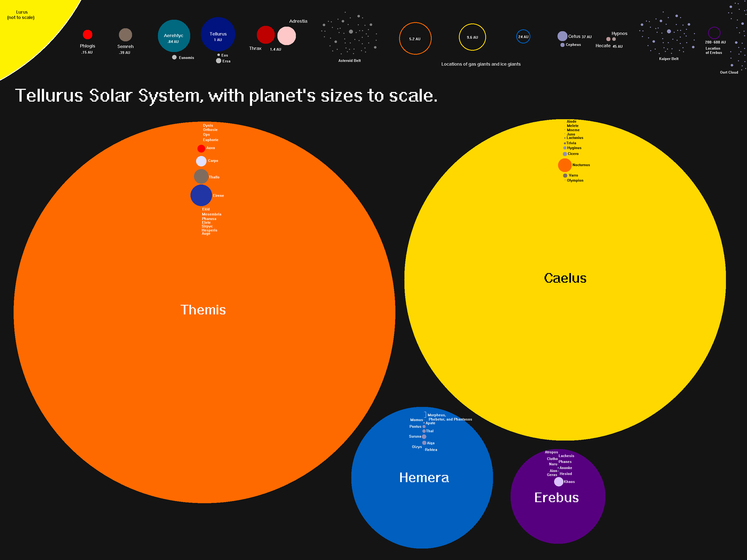Click the 'Rehtea' moon label
This screenshot has width=747, height=560.
click(431, 450)
